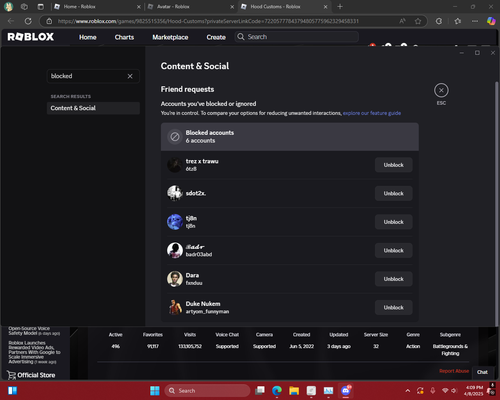Image resolution: width=500 pixels, height=400 pixels.
Task: Open Task View from the taskbar
Action: pos(260,391)
